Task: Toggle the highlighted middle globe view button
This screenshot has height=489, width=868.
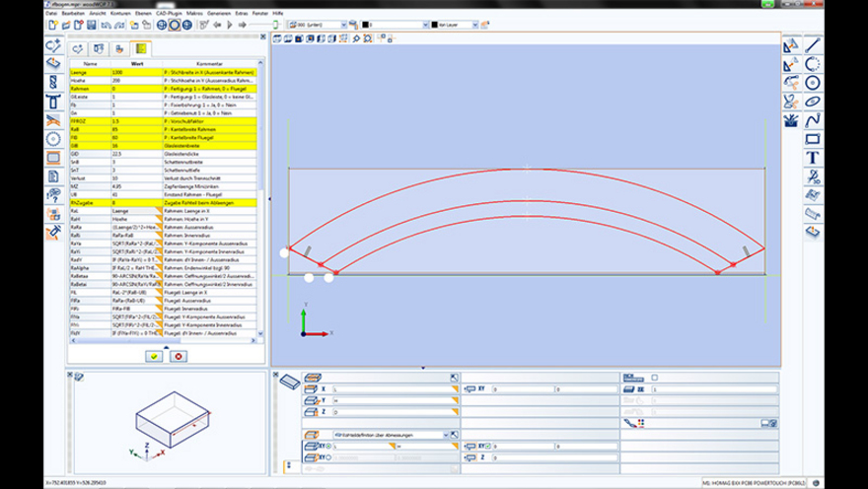Action: pyautogui.click(x=175, y=25)
